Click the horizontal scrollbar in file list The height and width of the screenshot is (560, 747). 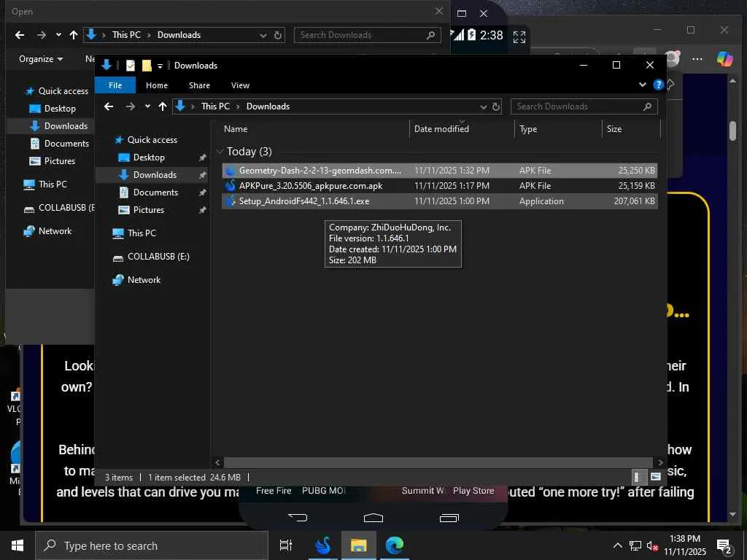tap(438, 462)
